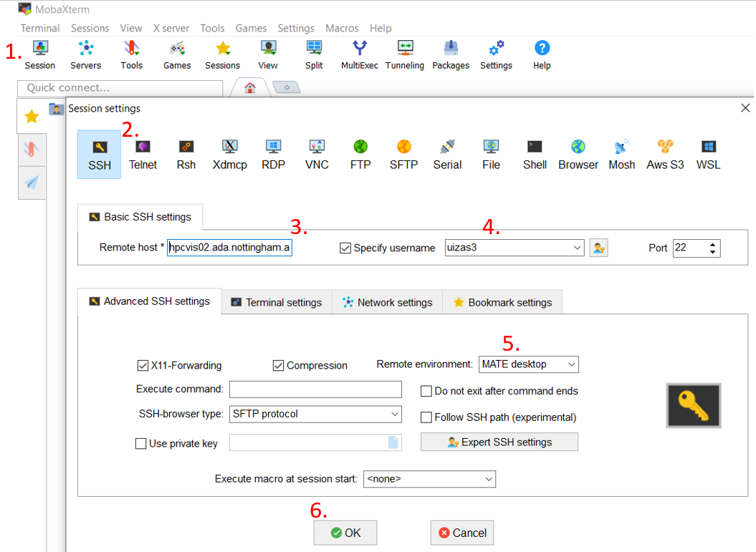This screenshot has width=756, height=552.
Task: Click the Execute command input field
Action: pyautogui.click(x=315, y=389)
